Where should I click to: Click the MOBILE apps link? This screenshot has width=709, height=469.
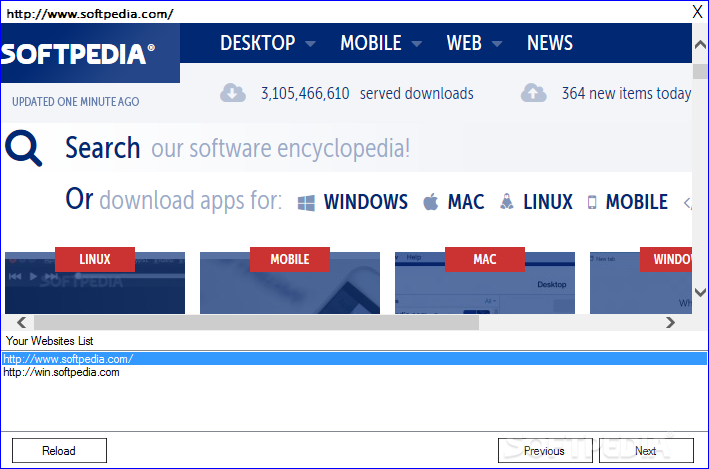point(637,202)
